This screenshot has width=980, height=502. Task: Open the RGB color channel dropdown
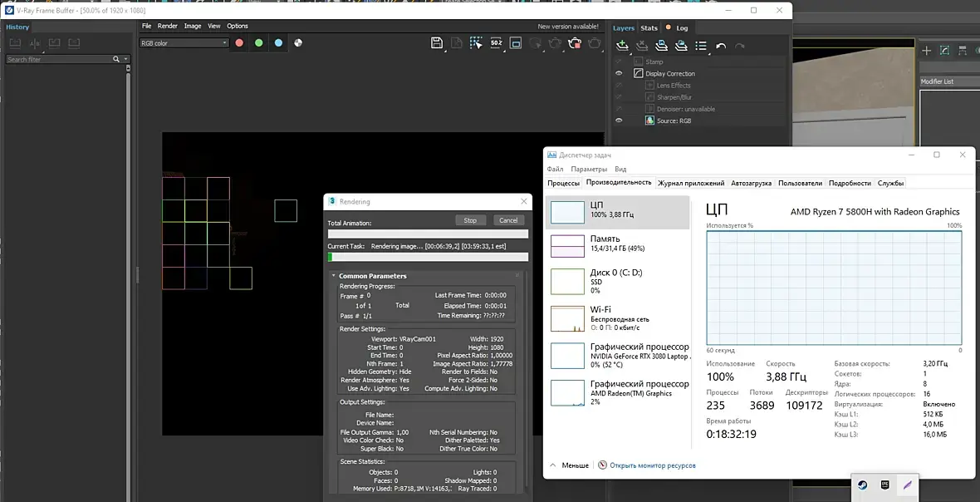pos(184,43)
